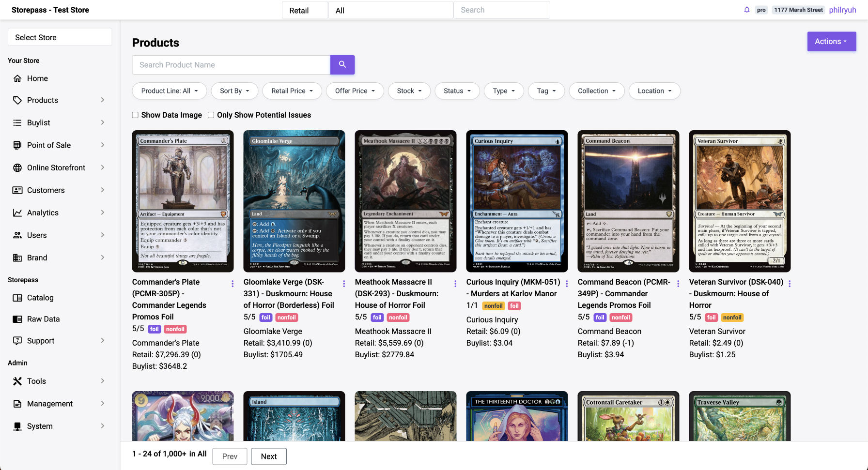This screenshot has width=868, height=470.
Task: Click the Management document icon
Action: pyautogui.click(x=17, y=404)
